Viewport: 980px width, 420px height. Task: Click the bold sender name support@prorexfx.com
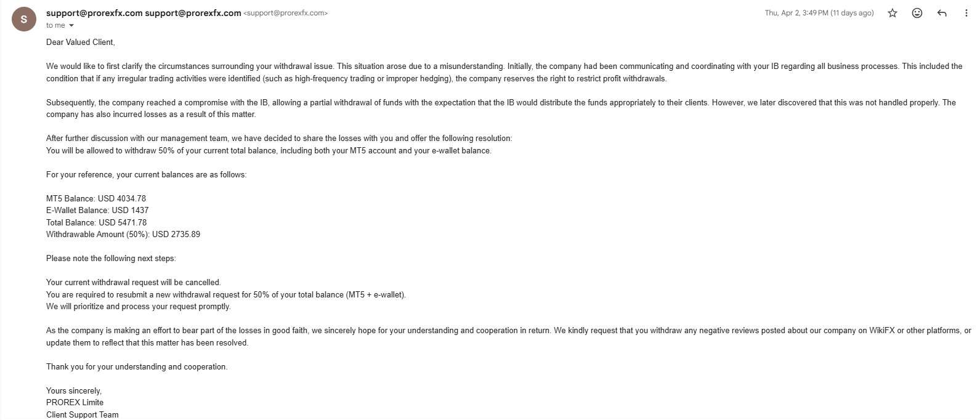94,13
